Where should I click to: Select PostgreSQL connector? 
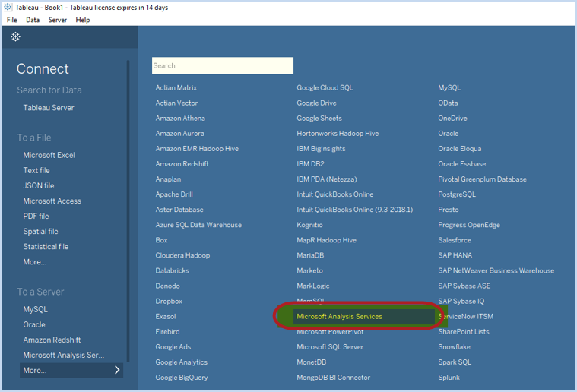click(457, 194)
